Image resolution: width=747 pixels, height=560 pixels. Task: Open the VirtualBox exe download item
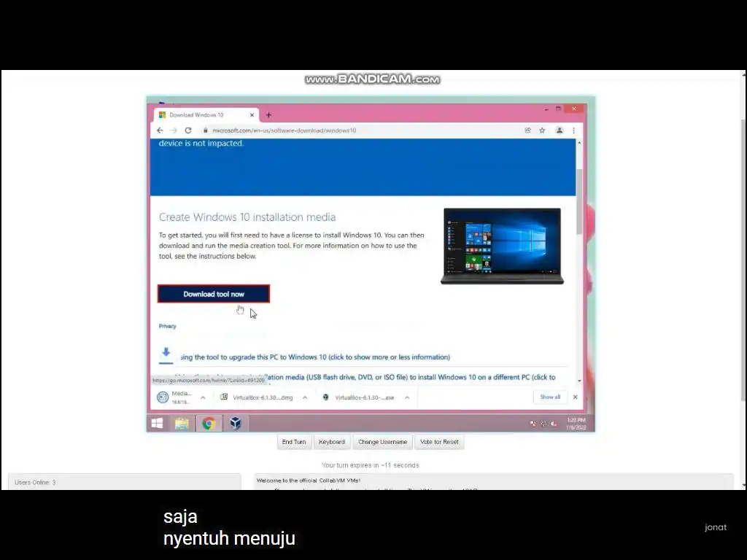[359, 397]
